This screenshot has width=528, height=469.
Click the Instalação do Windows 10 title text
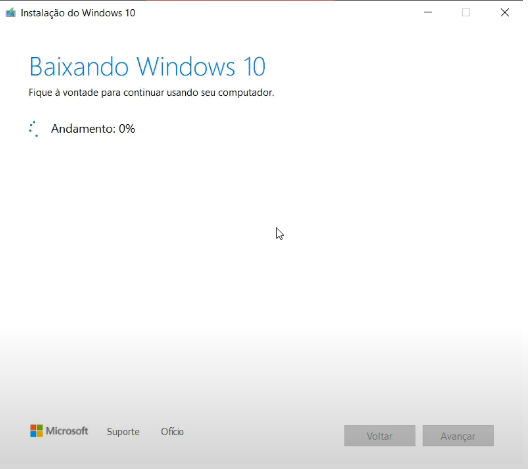click(78, 13)
